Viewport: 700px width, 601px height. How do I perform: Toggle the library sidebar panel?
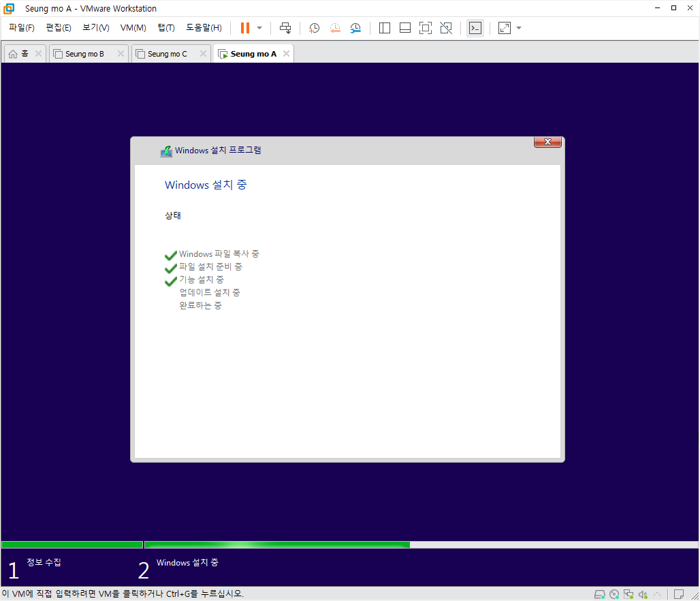pos(384,28)
